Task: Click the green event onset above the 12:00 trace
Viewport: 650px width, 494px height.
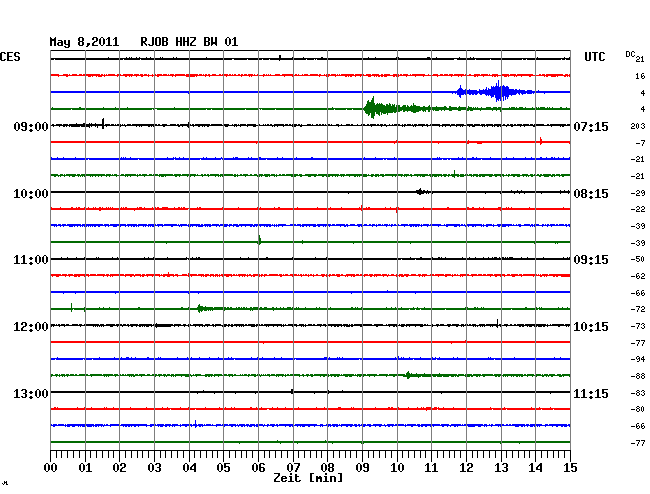Action: [200, 308]
